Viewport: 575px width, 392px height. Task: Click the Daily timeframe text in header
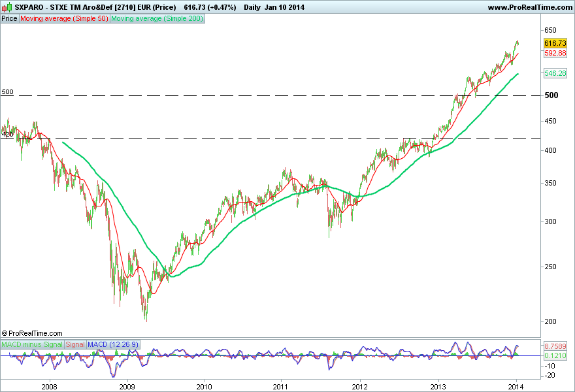pyautogui.click(x=252, y=7)
